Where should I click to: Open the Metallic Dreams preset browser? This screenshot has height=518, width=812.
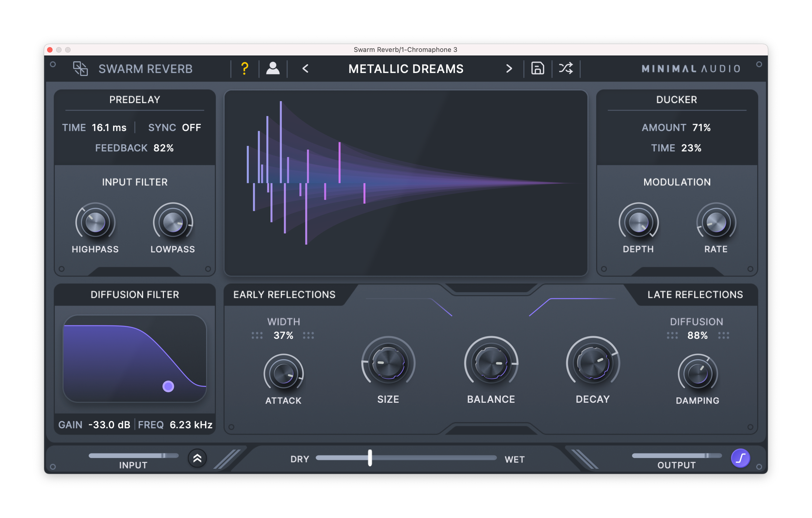click(406, 69)
